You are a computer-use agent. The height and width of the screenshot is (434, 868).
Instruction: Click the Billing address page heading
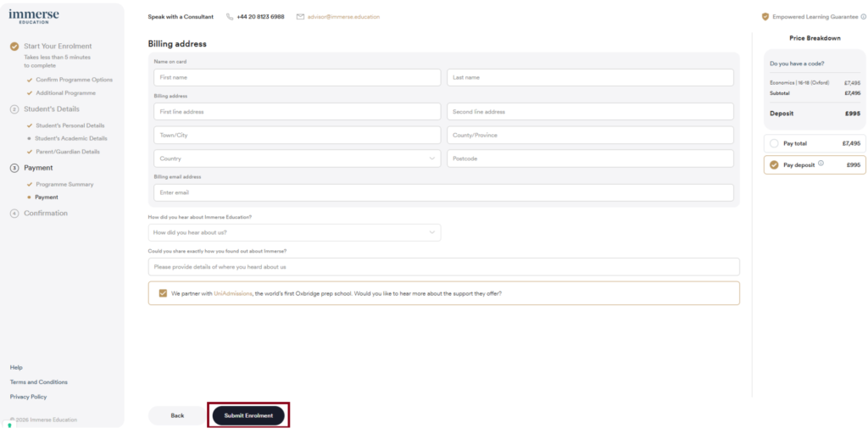(177, 44)
